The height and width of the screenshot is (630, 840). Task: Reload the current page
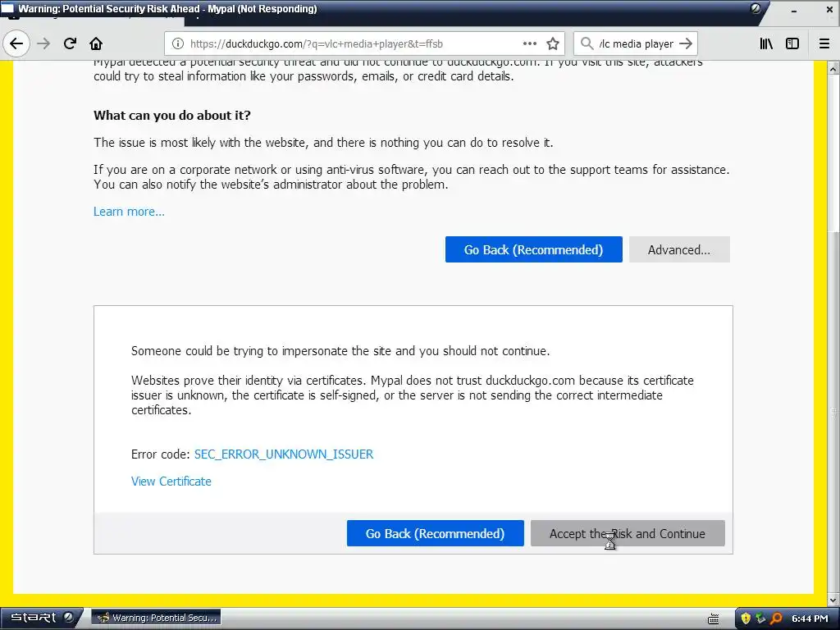[x=70, y=44]
